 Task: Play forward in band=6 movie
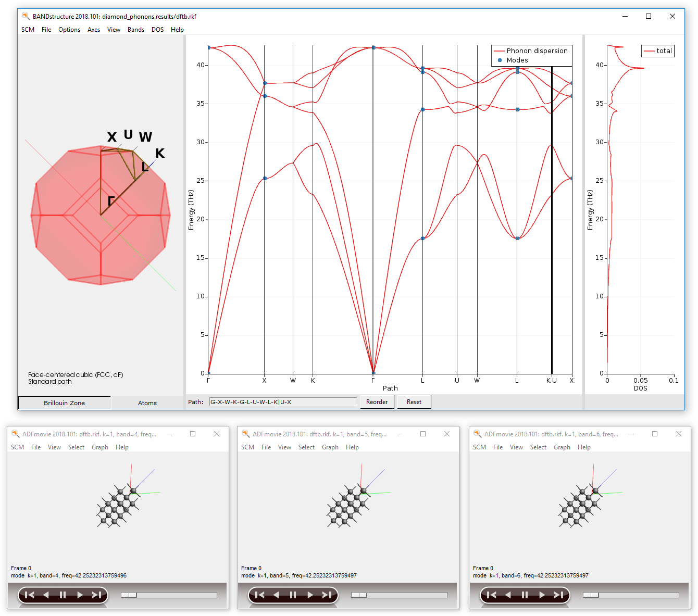(x=542, y=595)
